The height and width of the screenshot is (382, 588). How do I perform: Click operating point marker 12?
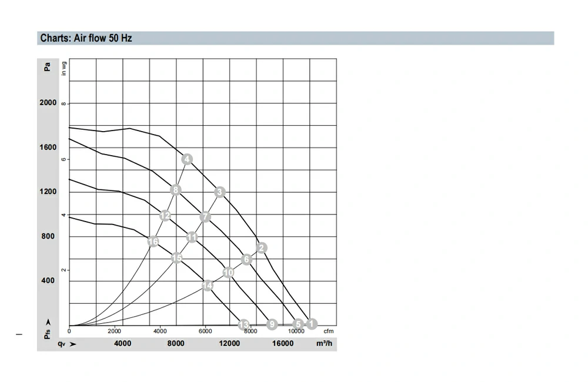pos(165,216)
